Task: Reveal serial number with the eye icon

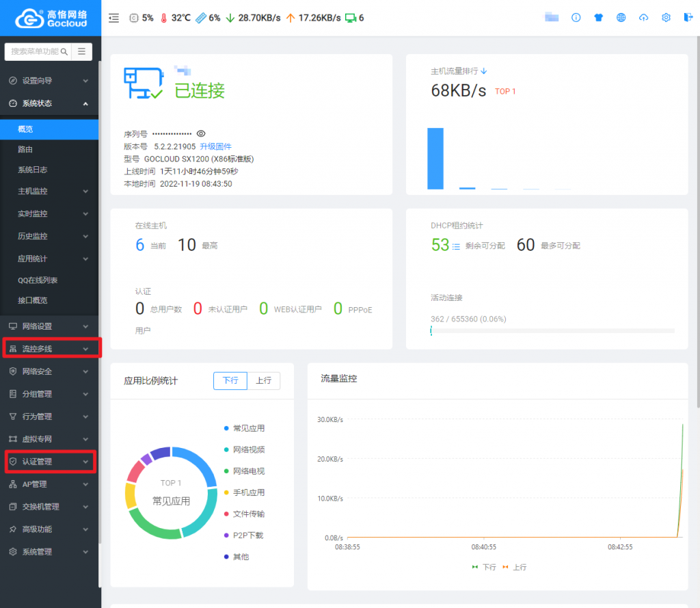Action: [201, 133]
